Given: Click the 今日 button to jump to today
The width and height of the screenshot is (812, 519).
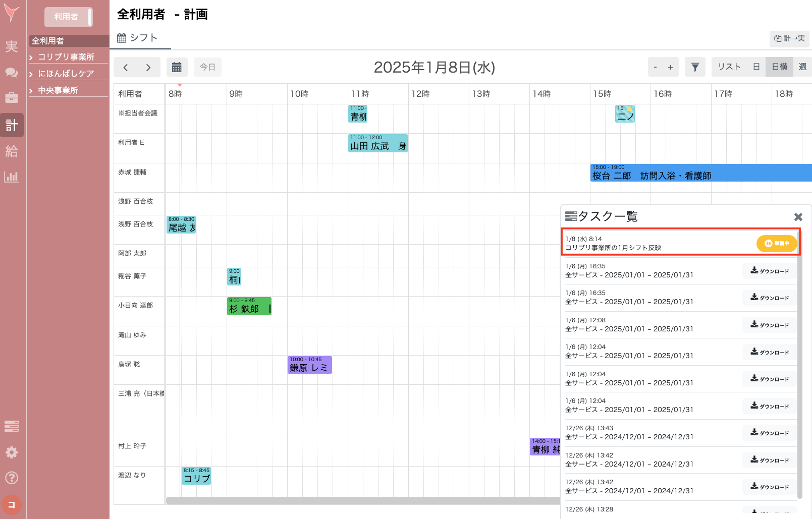Looking at the screenshot, I should tap(207, 67).
